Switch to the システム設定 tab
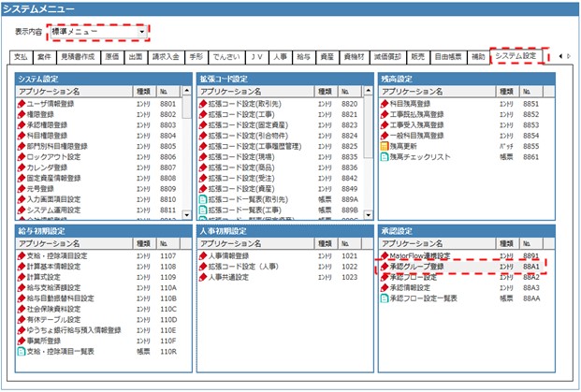 coord(517,57)
